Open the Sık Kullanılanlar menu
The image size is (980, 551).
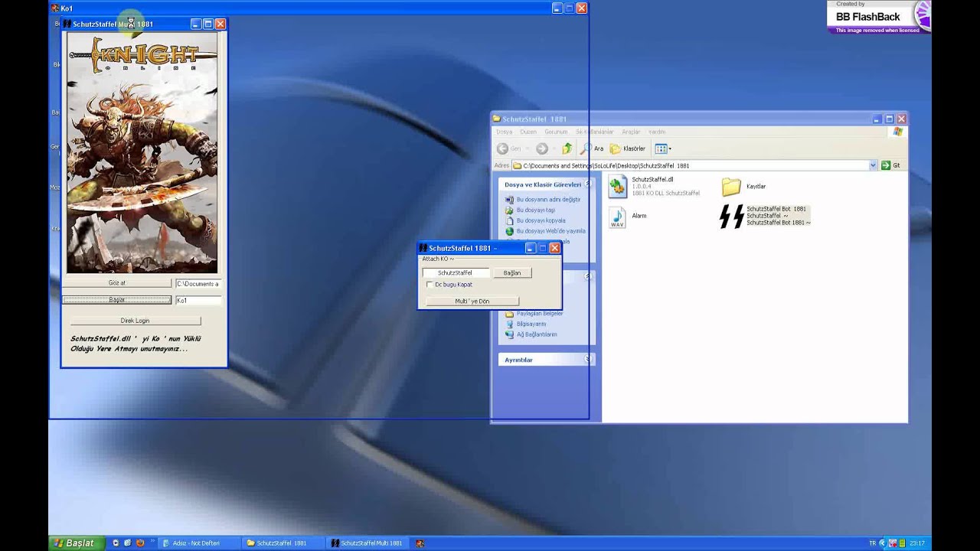pos(594,132)
